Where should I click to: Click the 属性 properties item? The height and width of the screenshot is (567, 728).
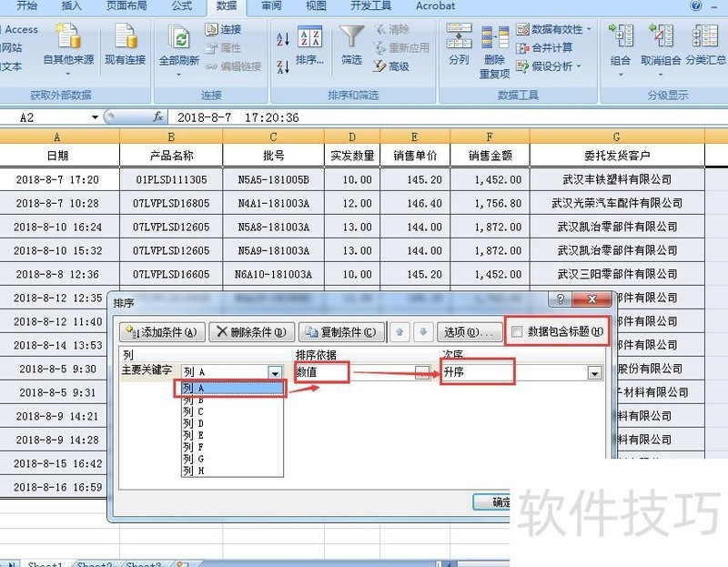tap(223, 48)
